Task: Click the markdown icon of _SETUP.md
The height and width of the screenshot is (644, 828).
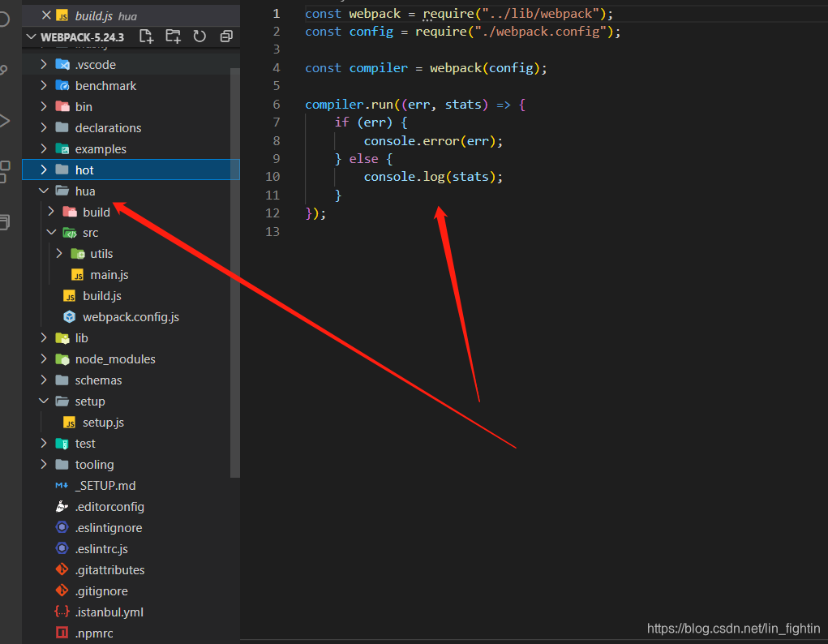Action: pos(62,486)
